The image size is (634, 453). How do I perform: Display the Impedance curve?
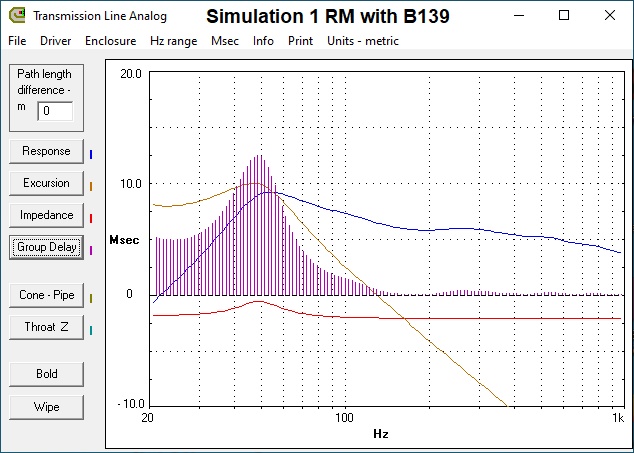click(46, 215)
